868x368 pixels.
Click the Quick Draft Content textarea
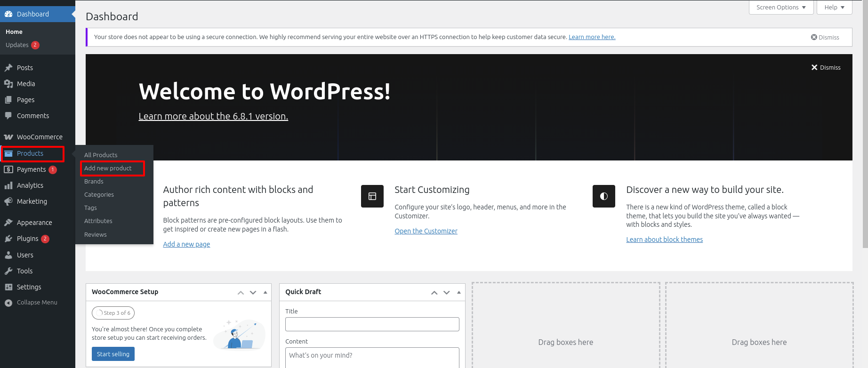pos(372,358)
